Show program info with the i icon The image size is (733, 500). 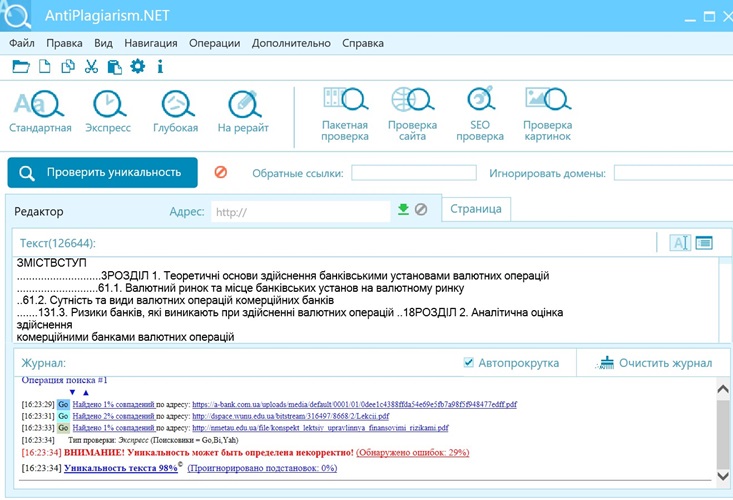pos(160,66)
